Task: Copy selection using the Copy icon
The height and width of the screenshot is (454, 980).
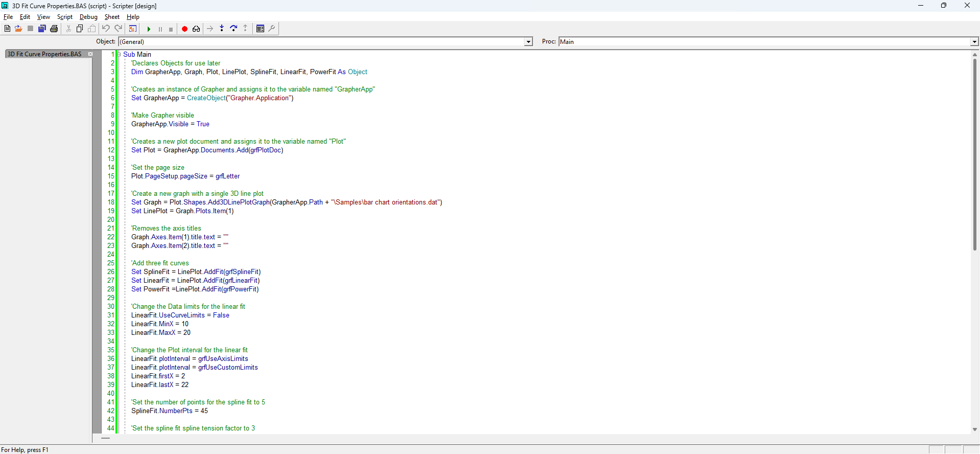Action: 80,29
